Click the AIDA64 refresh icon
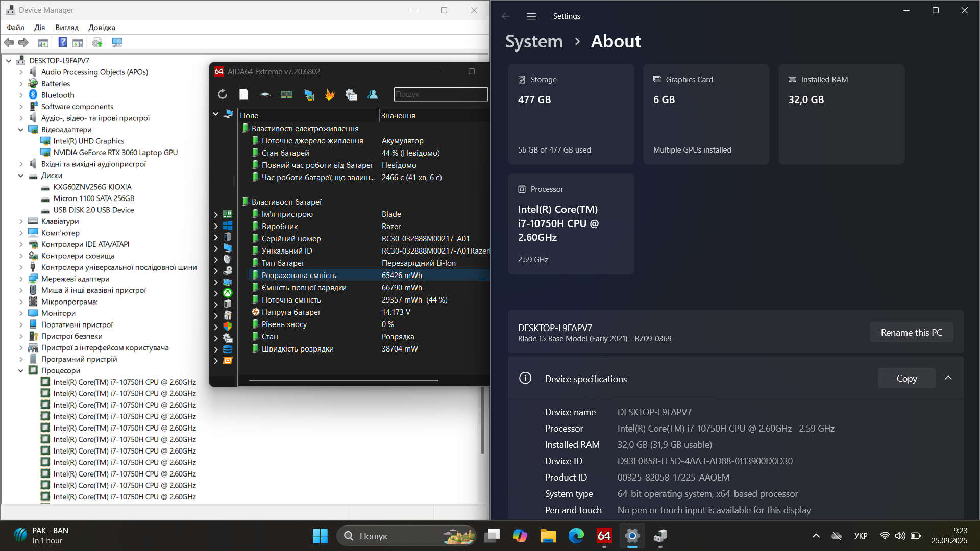This screenshot has height=551, width=980. point(222,94)
